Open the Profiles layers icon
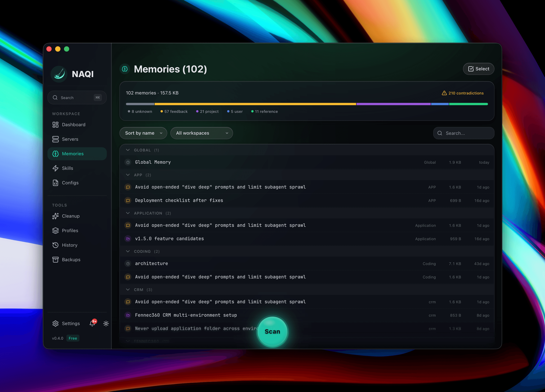 tap(55, 230)
